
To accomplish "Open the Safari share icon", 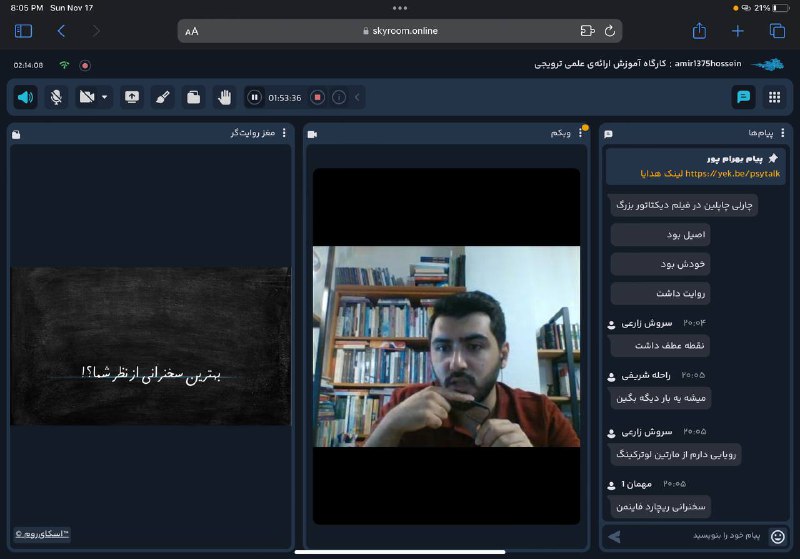I will coord(699,31).
